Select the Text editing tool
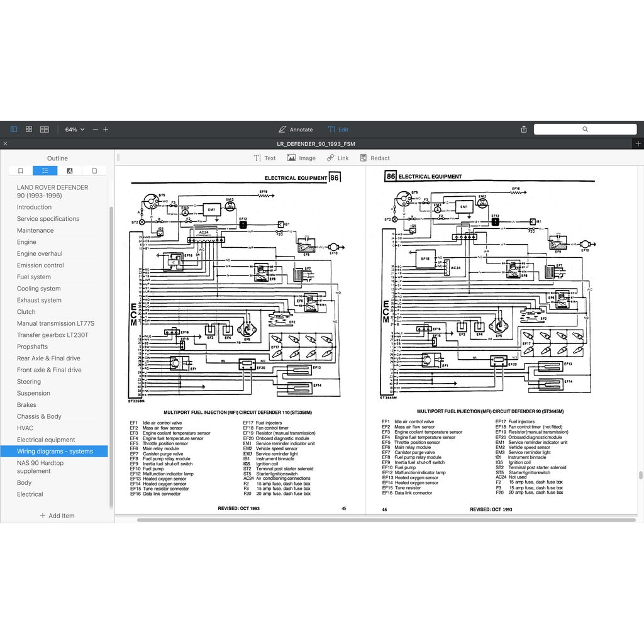The width and height of the screenshot is (644, 644). 264,158
